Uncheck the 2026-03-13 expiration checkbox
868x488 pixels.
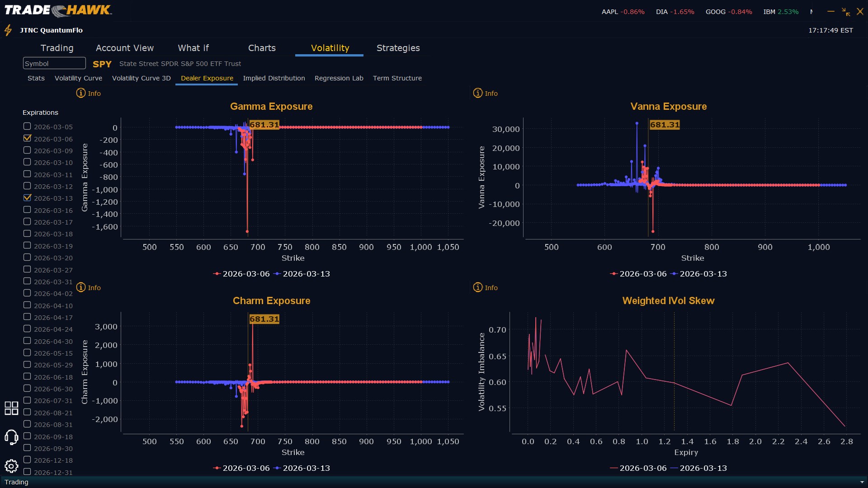point(27,197)
